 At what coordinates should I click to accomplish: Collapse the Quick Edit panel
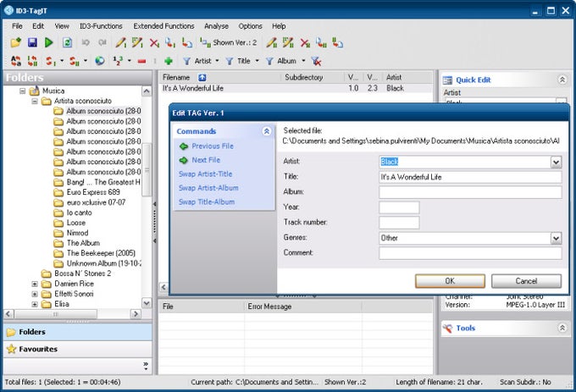pos(561,80)
